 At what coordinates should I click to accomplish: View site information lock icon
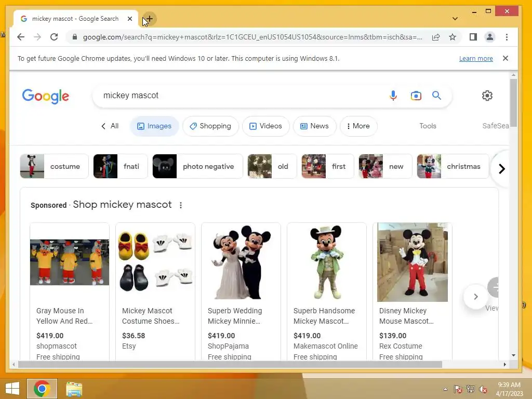tap(75, 37)
